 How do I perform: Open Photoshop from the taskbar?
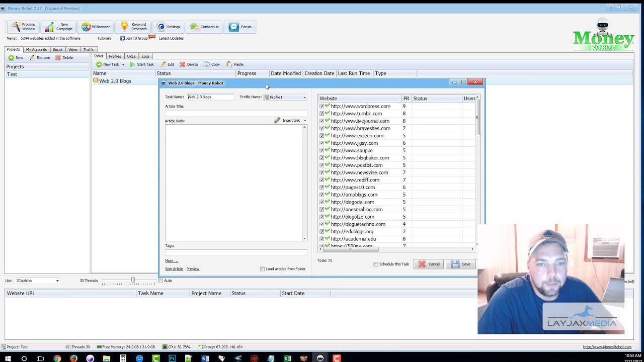172,358
